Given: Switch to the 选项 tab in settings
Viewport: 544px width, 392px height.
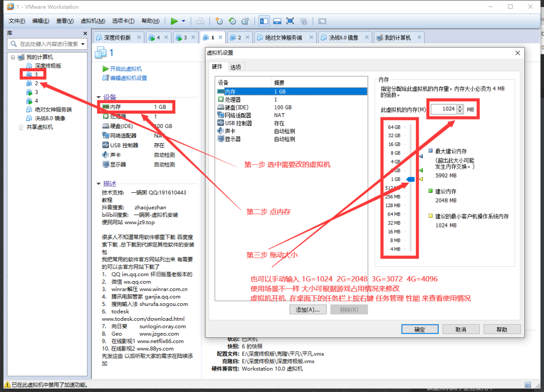Looking at the screenshot, I should pyautogui.click(x=235, y=67).
